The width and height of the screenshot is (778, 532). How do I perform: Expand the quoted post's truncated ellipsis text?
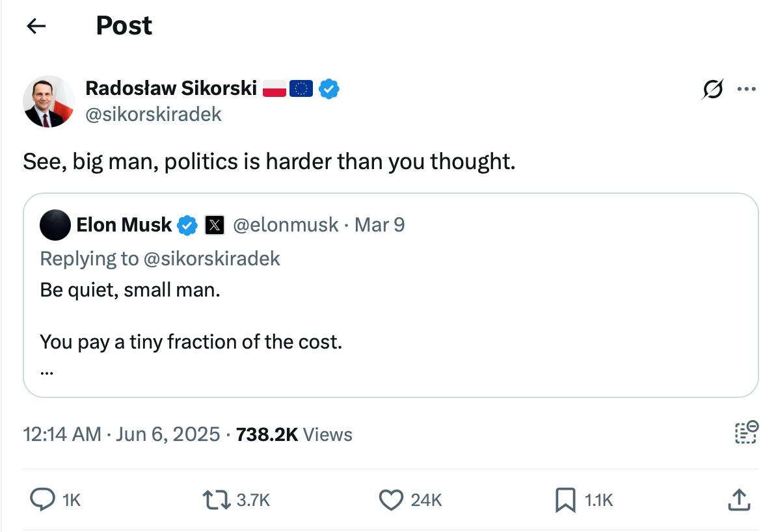point(47,372)
